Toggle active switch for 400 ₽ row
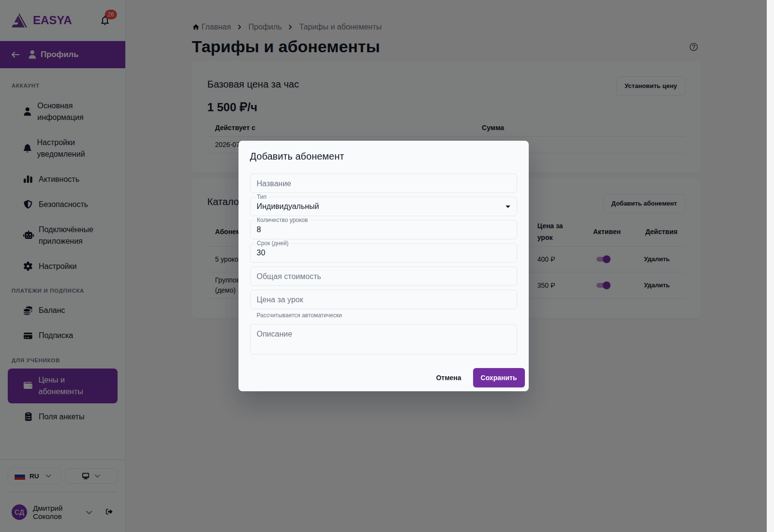Screen dimensions: 774x532 603,259
